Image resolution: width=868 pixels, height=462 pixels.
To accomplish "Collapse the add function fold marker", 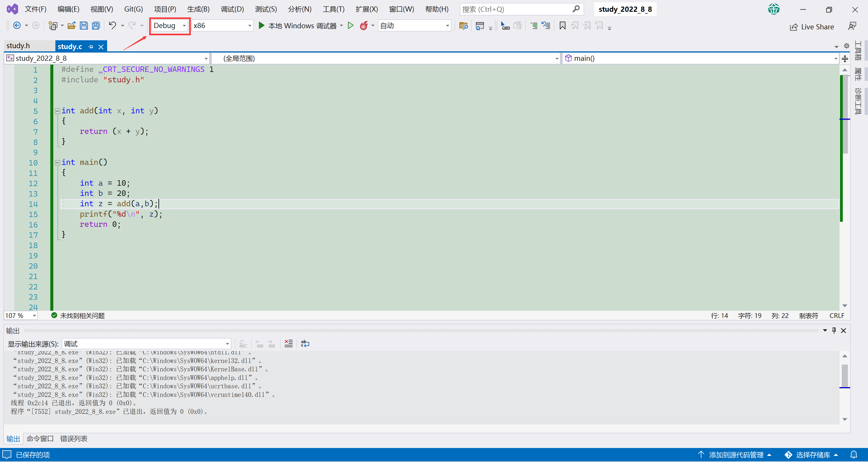I will click(x=58, y=111).
